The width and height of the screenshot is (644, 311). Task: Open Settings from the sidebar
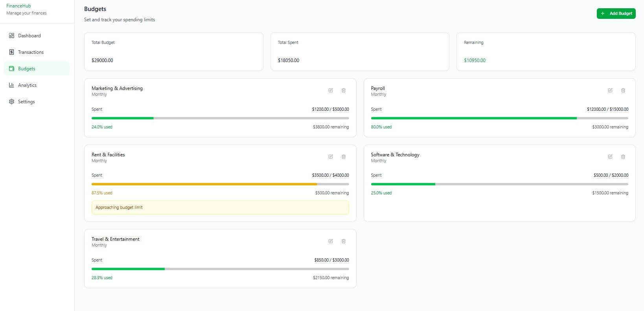point(37,102)
